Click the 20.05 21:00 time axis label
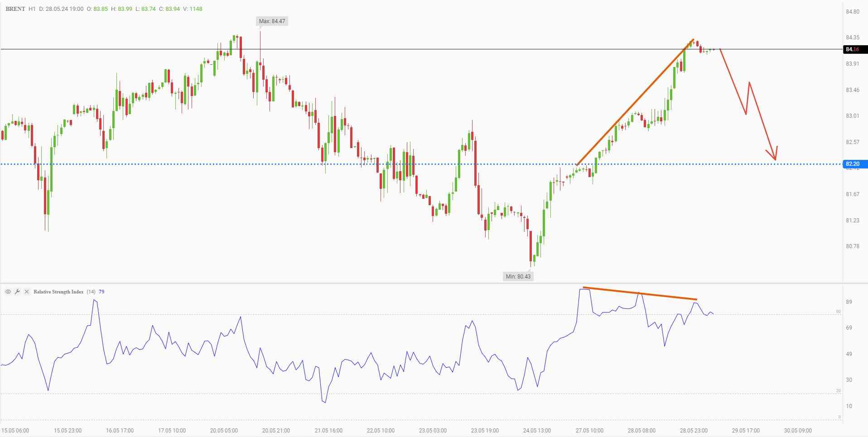 [x=276, y=431]
